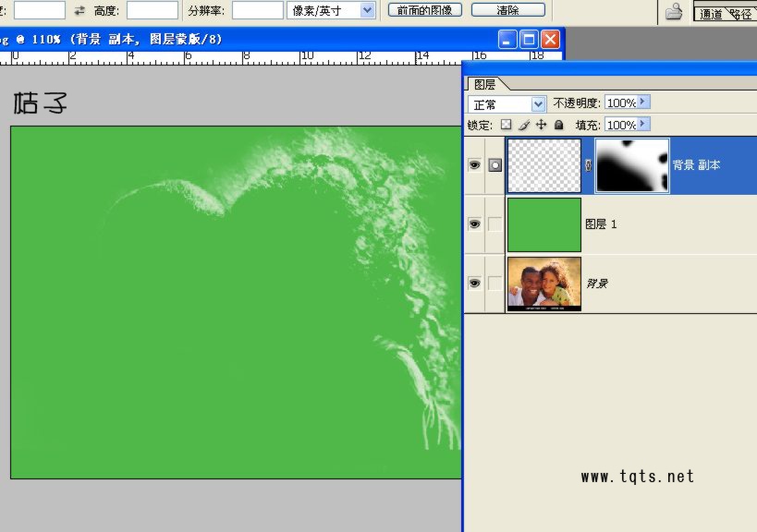Select the 背景 layer name

click(x=597, y=284)
